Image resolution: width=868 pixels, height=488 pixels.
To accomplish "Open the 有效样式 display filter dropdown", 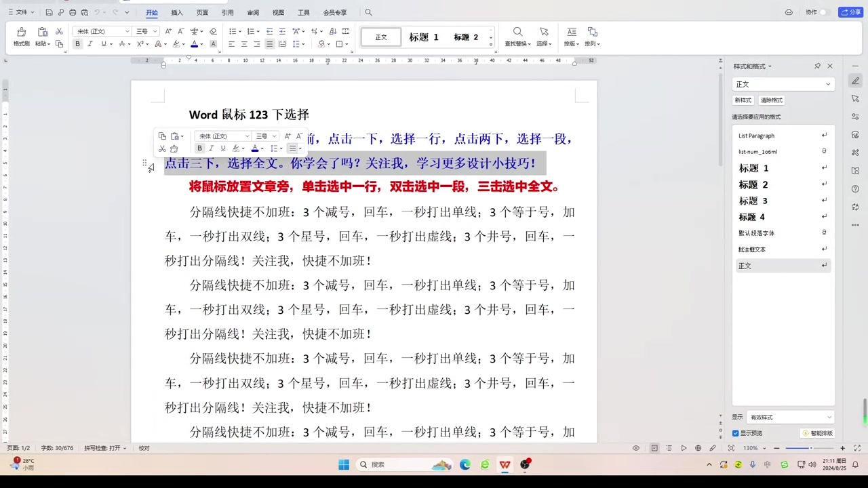I will pyautogui.click(x=791, y=418).
